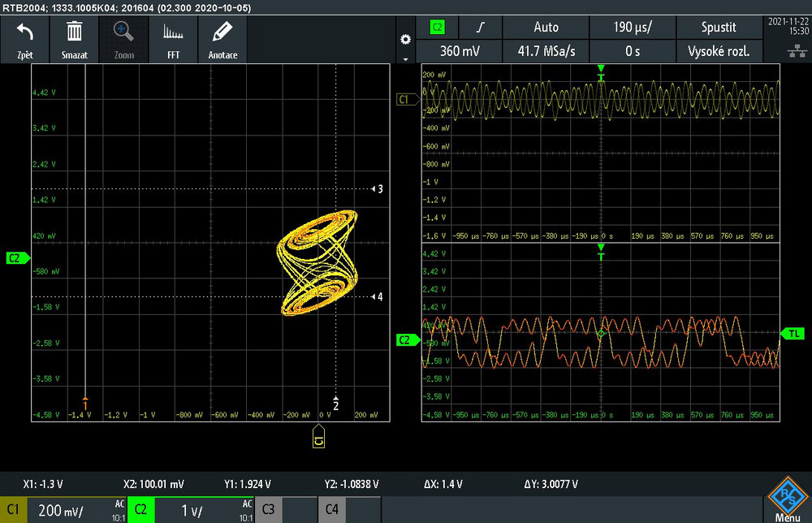Grab horizontal cursor 4 marker
Image resolution: width=812 pixels, height=523 pixels.
(x=378, y=296)
